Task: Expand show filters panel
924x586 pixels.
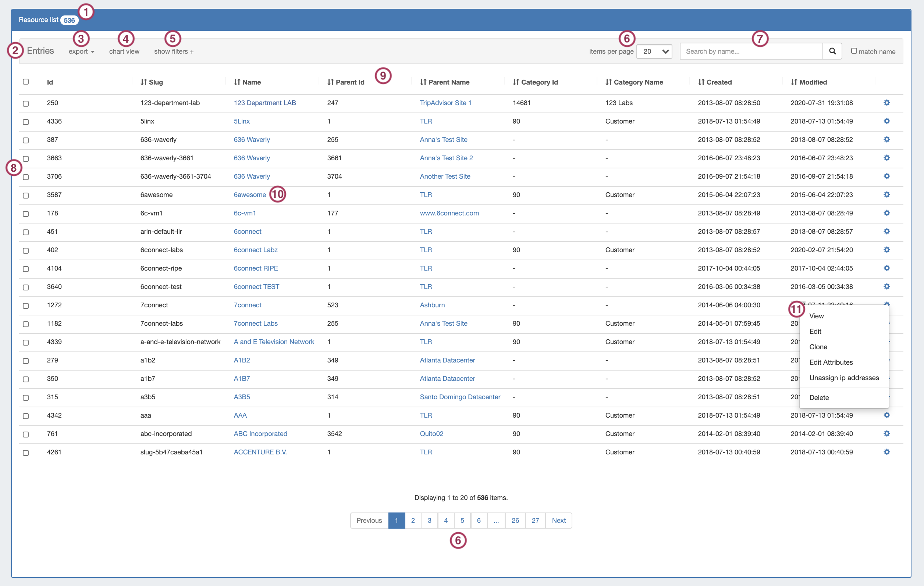Action: click(x=174, y=51)
